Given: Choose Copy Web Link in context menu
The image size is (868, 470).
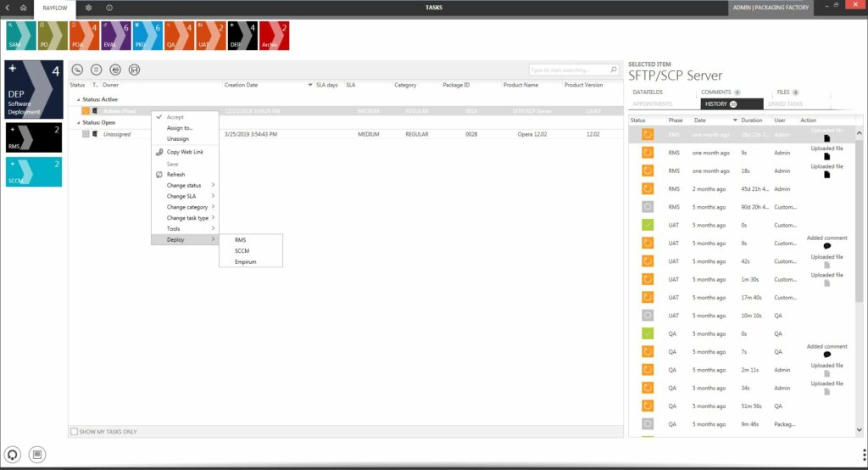Looking at the screenshot, I should coord(185,152).
